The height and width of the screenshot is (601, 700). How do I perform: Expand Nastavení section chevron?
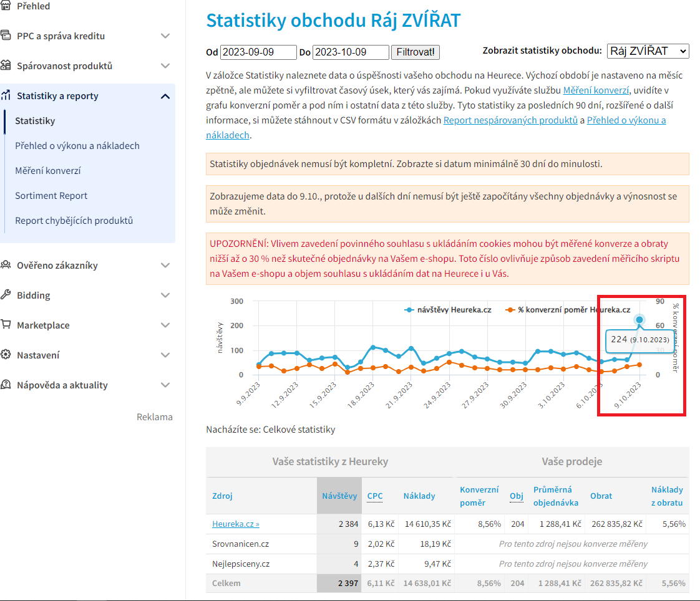coord(165,355)
